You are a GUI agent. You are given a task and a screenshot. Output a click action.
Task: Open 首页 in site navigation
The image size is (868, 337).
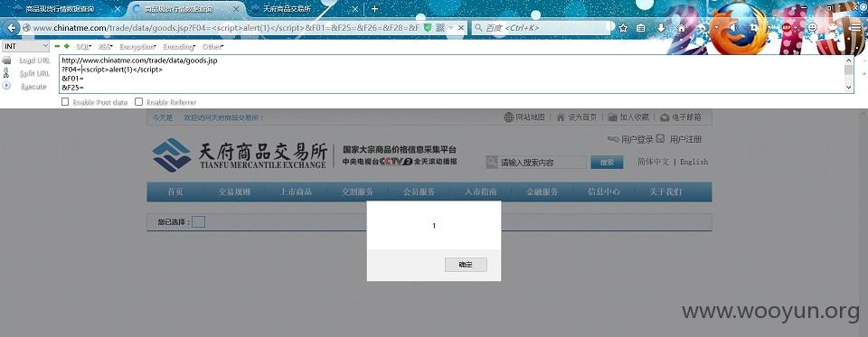pyautogui.click(x=175, y=192)
